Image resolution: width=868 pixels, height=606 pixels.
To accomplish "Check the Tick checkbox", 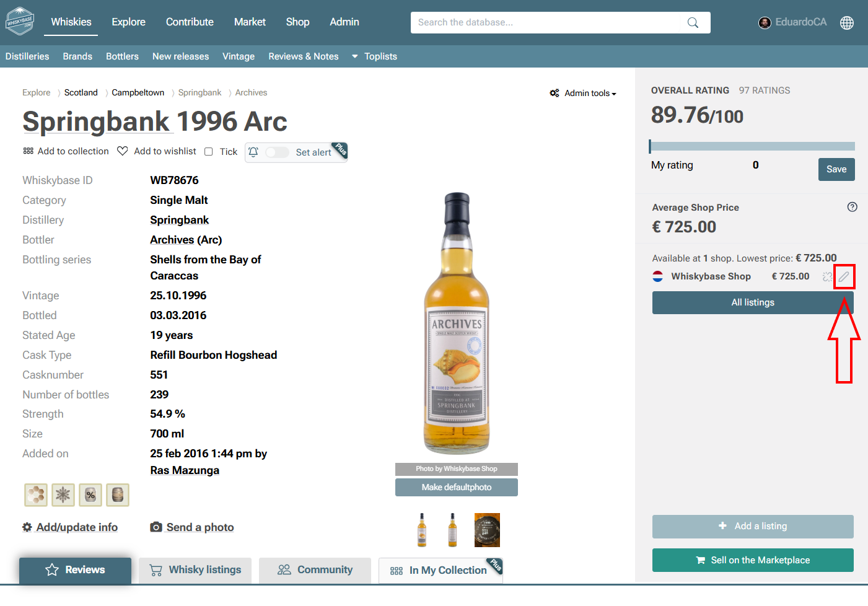I will (209, 152).
